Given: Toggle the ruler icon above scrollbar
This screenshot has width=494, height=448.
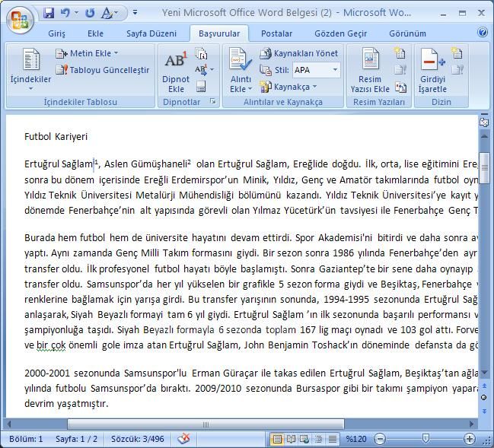Looking at the screenshot, I should pos(484,122).
